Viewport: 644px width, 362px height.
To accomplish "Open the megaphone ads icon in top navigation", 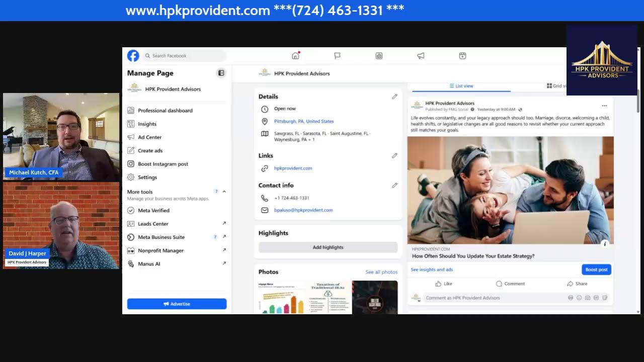I will (421, 56).
